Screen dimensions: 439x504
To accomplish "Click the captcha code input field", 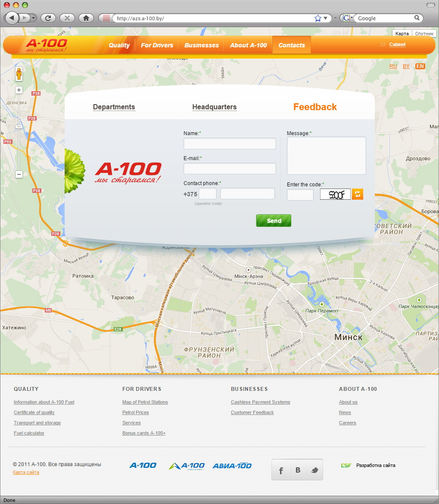I will (x=300, y=195).
